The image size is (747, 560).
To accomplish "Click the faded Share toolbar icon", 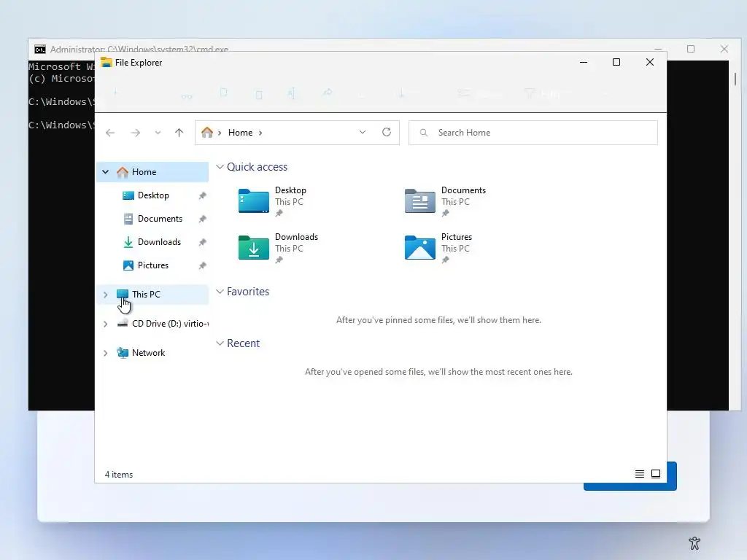I will tap(328, 93).
